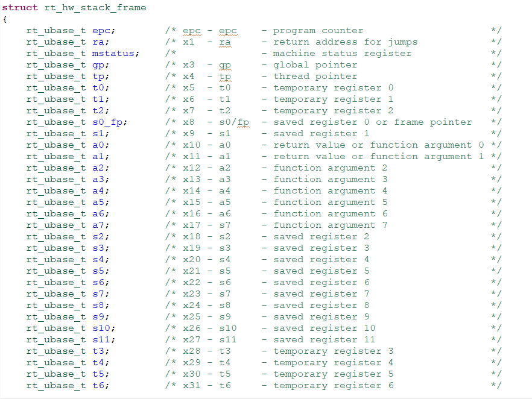Click the s1 field name
The width and height of the screenshot is (532, 399).
point(98,134)
